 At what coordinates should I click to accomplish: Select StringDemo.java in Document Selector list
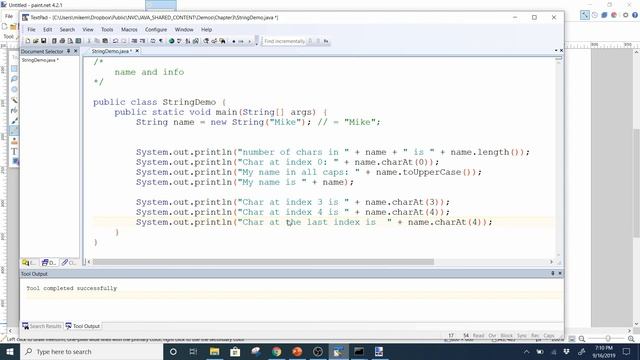pos(40,60)
